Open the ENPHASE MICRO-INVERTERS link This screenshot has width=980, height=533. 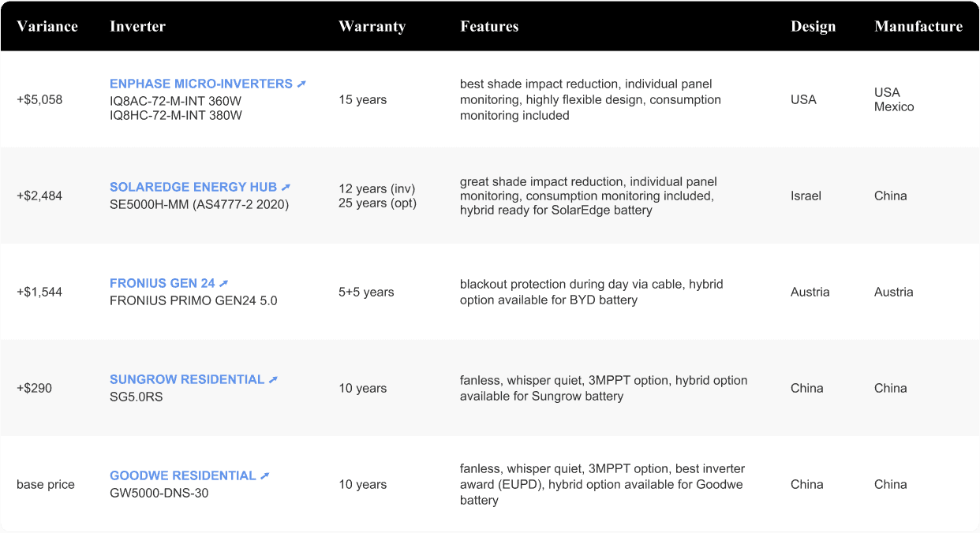(200, 84)
